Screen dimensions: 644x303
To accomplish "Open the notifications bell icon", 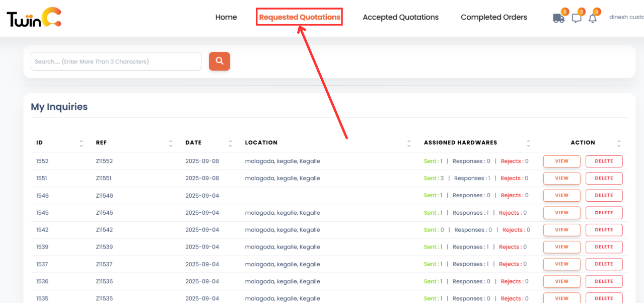I will pos(593,17).
